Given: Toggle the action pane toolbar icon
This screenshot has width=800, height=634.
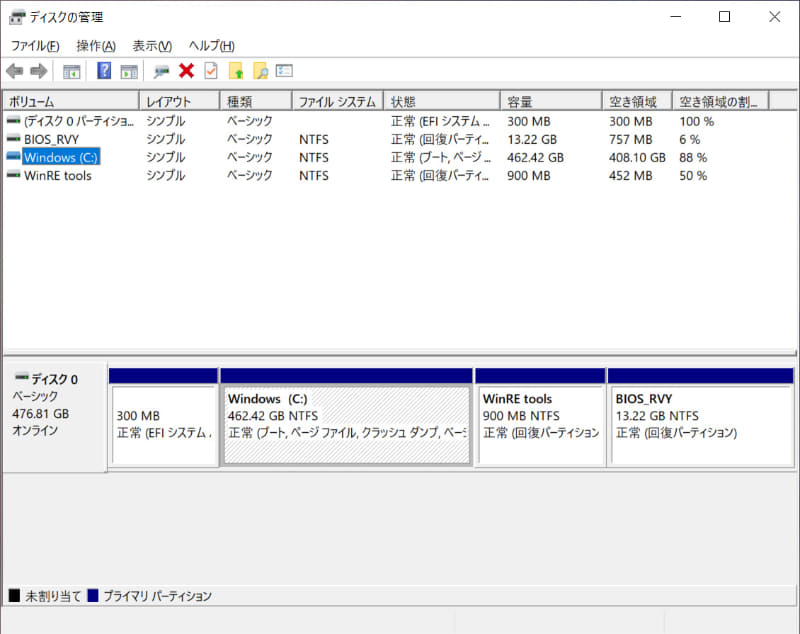Looking at the screenshot, I should (129, 71).
